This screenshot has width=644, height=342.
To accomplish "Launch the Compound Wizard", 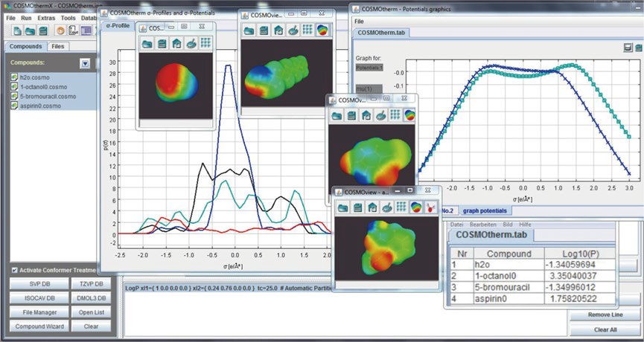I will (x=39, y=326).
